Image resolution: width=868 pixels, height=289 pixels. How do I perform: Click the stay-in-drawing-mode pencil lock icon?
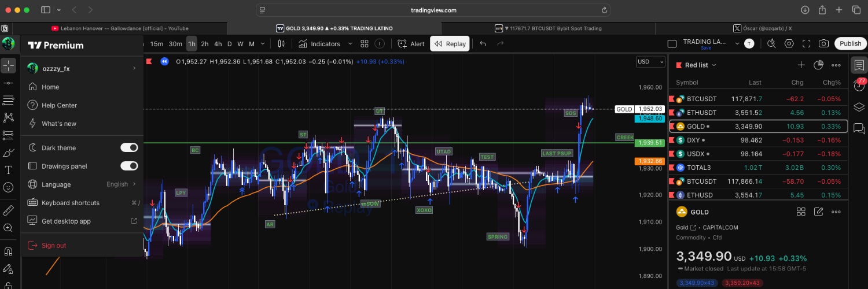[8, 269]
